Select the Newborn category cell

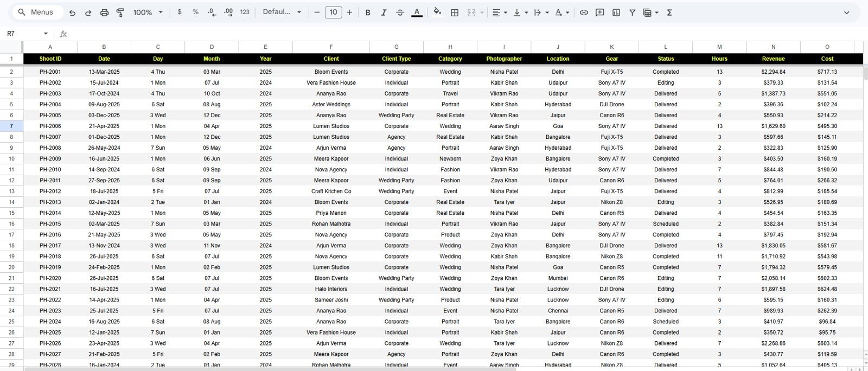[450, 158]
